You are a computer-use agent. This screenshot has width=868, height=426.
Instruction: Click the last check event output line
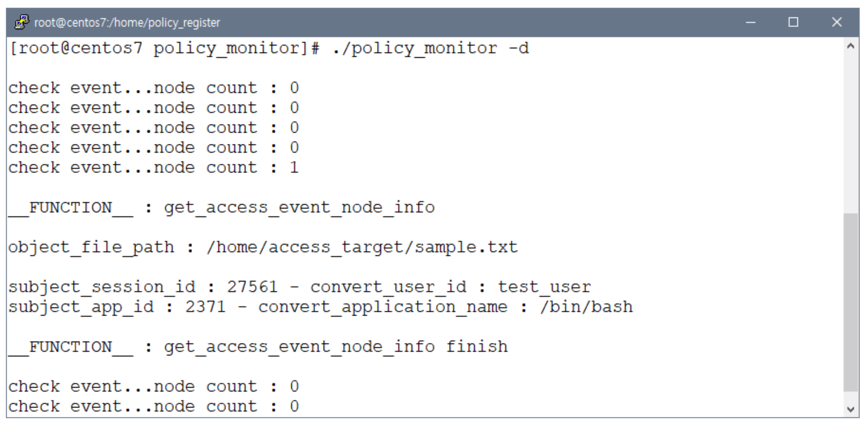[153, 406]
